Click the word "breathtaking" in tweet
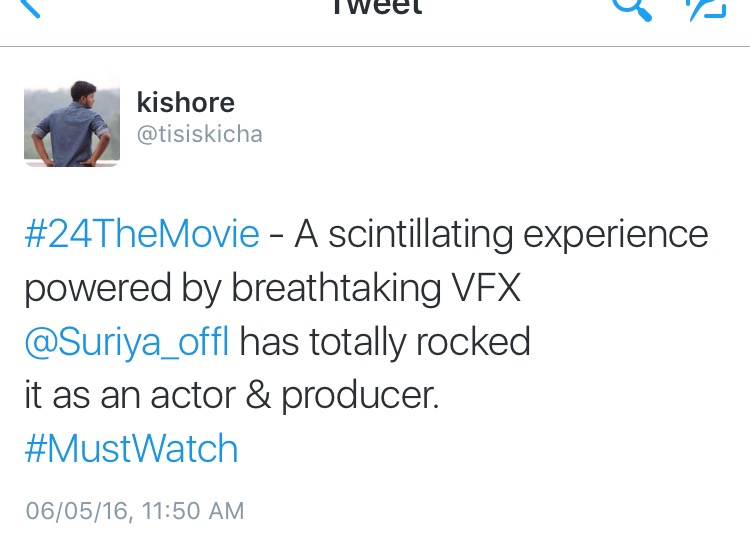The image size is (750, 547). tap(337, 288)
